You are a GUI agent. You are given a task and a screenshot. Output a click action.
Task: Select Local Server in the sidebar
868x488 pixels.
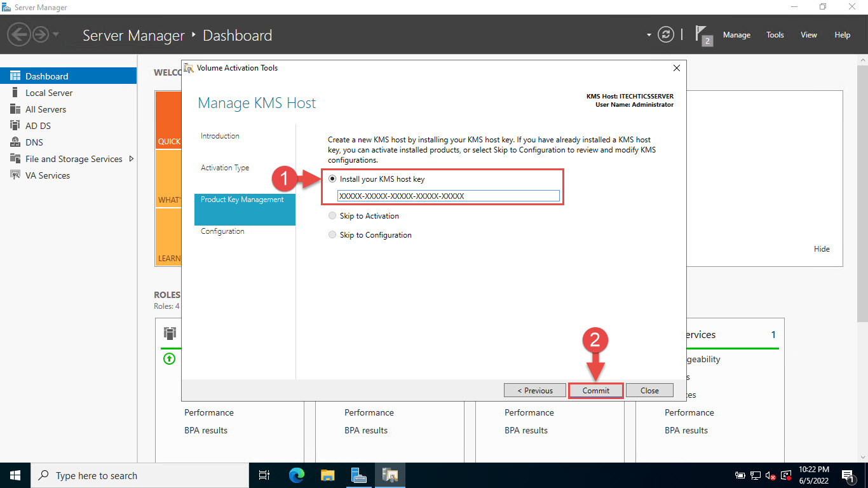pos(50,92)
